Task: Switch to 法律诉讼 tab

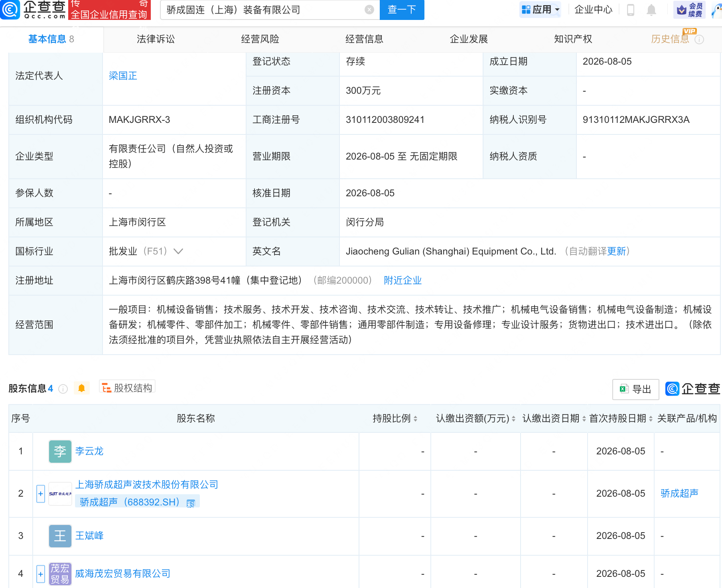Action: click(x=156, y=39)
